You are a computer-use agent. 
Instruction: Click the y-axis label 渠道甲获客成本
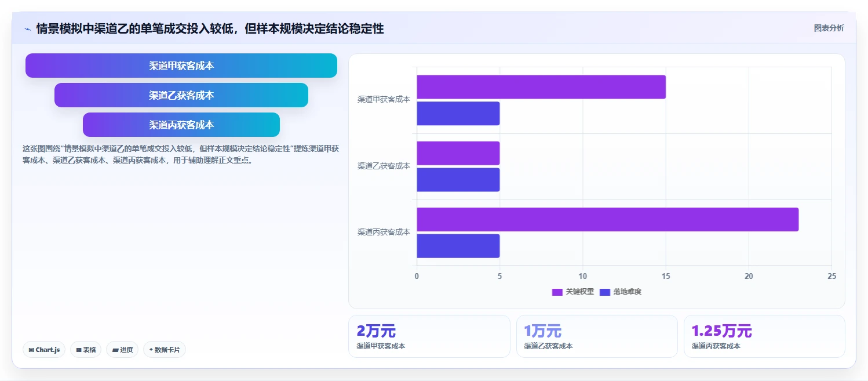coord(384,99)
